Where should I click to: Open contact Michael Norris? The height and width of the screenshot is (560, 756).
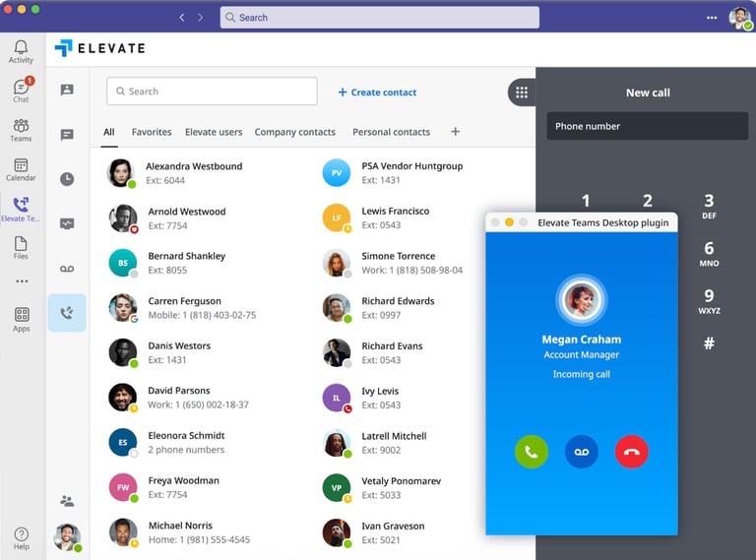point(179,532)
